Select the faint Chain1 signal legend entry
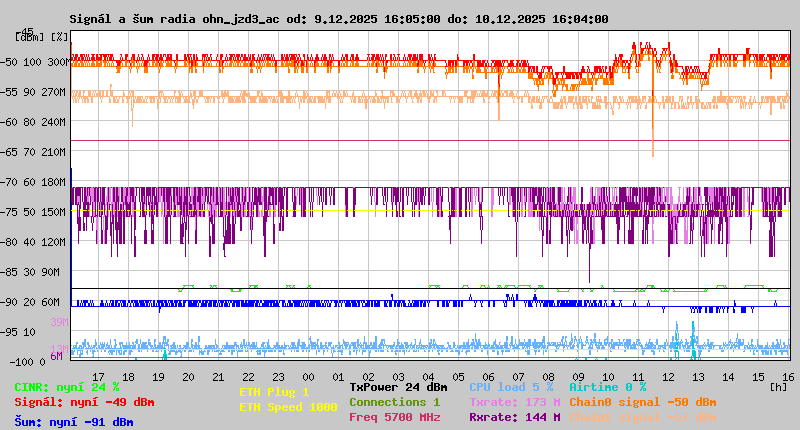The height and width of the screenshot is (430, 800). coord(642,417)
